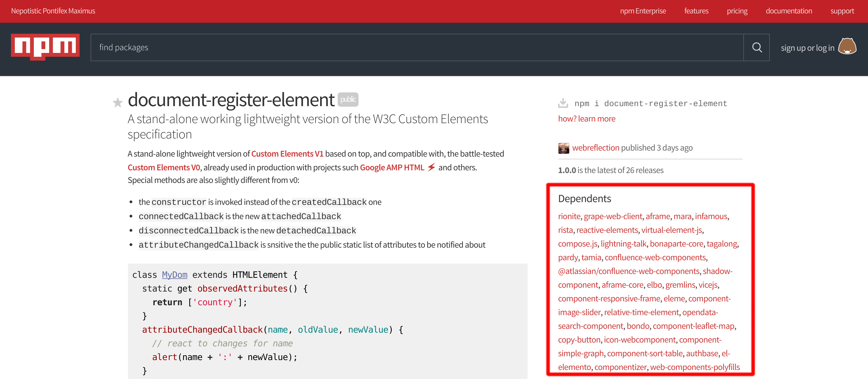This screenshot has height=379, width=868.
Task: Open the Custom Elements V1 link
Action: pos(287,154)
